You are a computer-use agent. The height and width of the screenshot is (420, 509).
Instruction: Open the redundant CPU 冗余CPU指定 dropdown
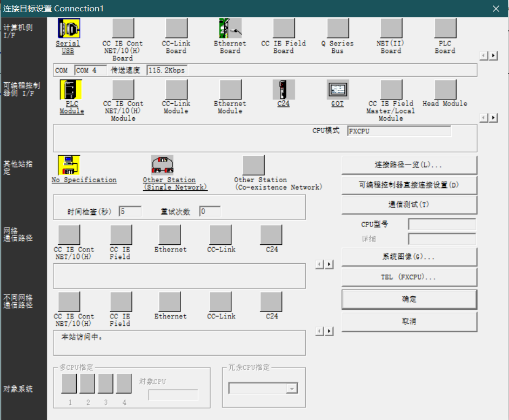click(292, 389)
